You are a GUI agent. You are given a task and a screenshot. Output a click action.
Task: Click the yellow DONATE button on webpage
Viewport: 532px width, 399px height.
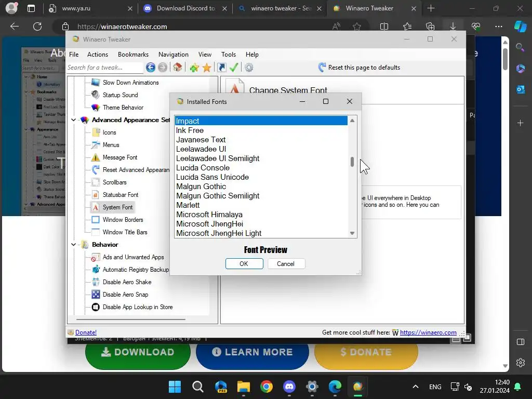pyautogui.click(x=366, y=352)
